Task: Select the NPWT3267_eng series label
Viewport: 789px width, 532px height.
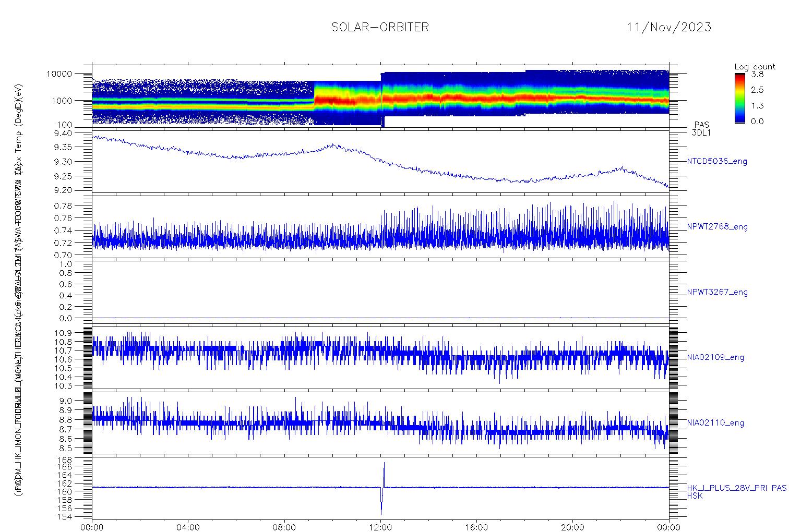Action: click(x=718, y=292)
